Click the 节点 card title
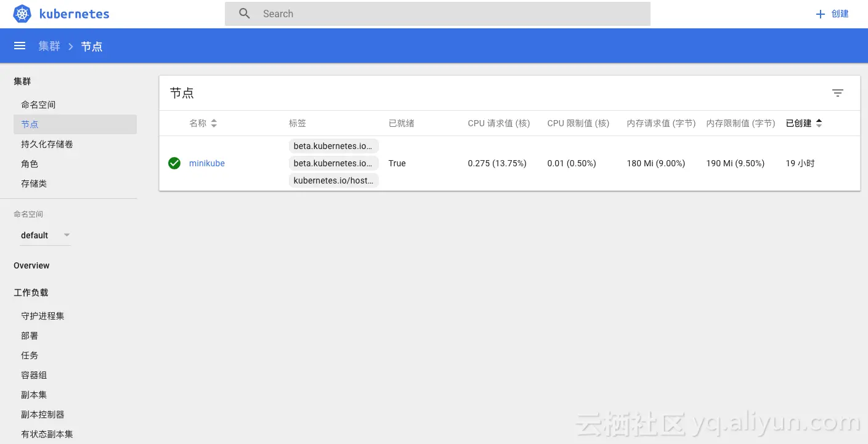Viewport: 868px width, 444px height. (182, 93)
